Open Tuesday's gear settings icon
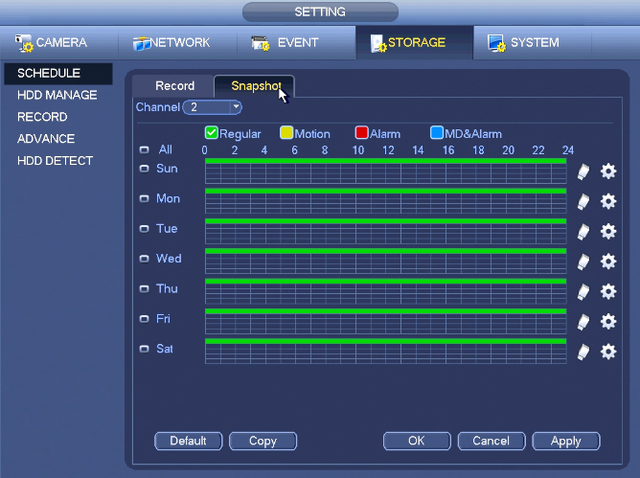The width and height of the screenshot is (640, 478). point(607,231)
